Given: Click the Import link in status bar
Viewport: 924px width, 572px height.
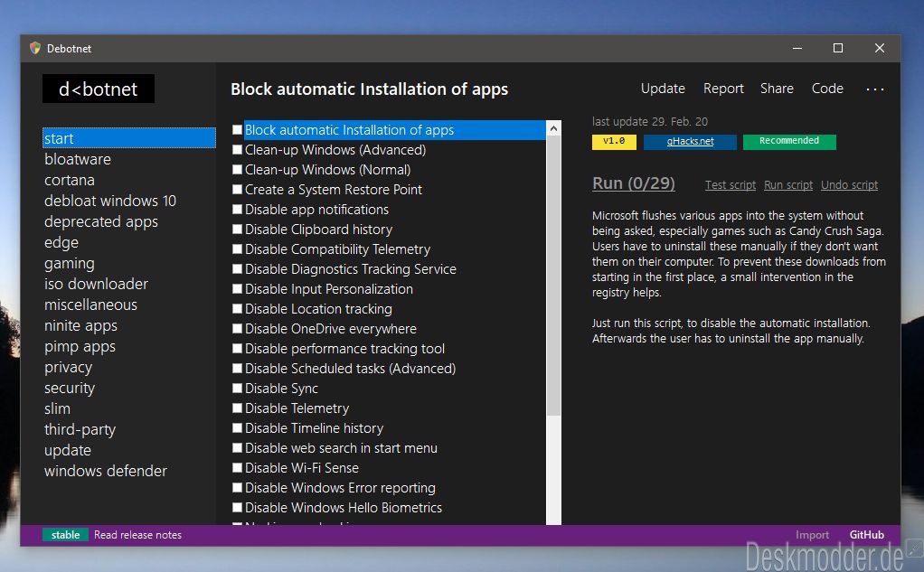Looking at the screenshot, I should pos(812,535).
